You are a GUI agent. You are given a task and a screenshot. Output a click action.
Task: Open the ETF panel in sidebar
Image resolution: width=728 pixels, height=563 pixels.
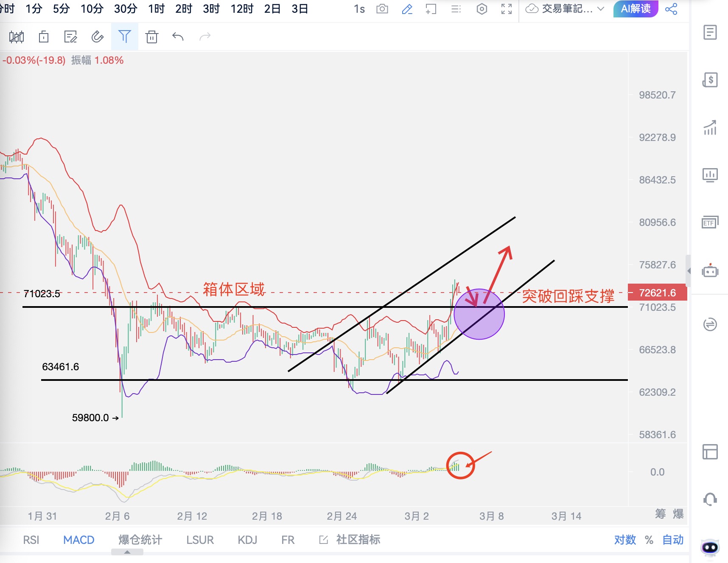point(710,222)
